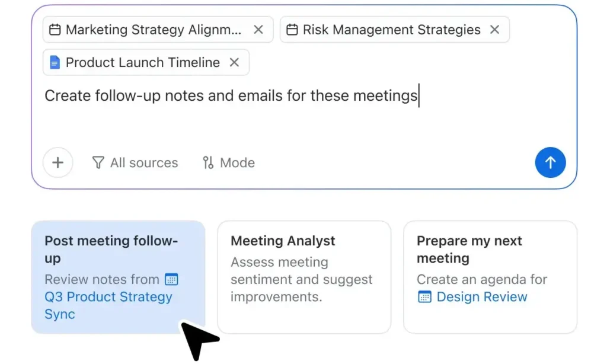Remove the Marketing Strategy Alignment attachment

point(258,29)
